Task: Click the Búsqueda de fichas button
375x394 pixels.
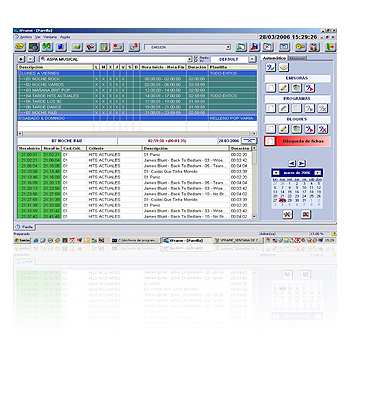Action: (297, 141)
